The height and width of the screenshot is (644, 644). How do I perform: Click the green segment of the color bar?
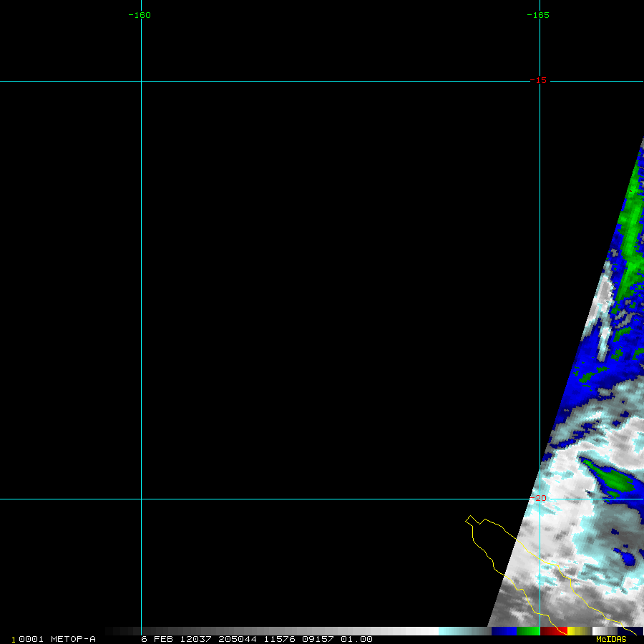(528, 631)
